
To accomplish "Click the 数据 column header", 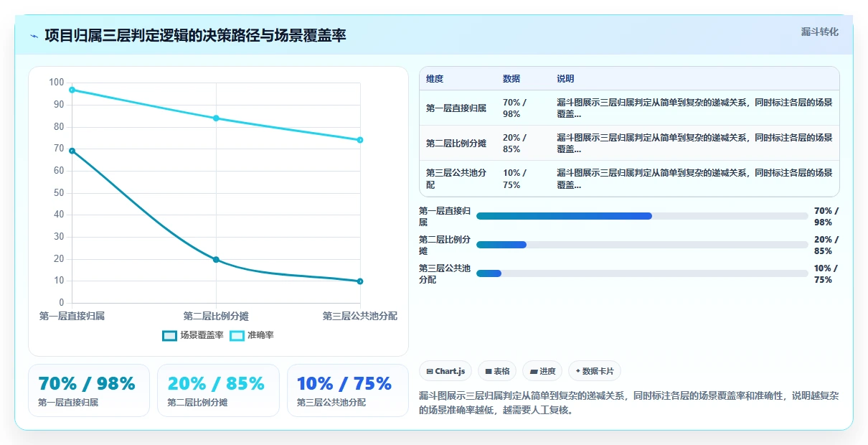I will (511, 79).
